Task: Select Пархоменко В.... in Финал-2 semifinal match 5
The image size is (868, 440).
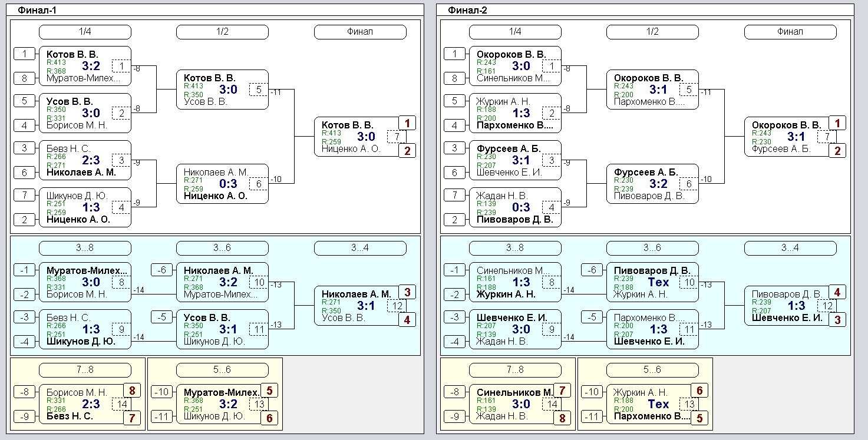Action: (650, 102)
